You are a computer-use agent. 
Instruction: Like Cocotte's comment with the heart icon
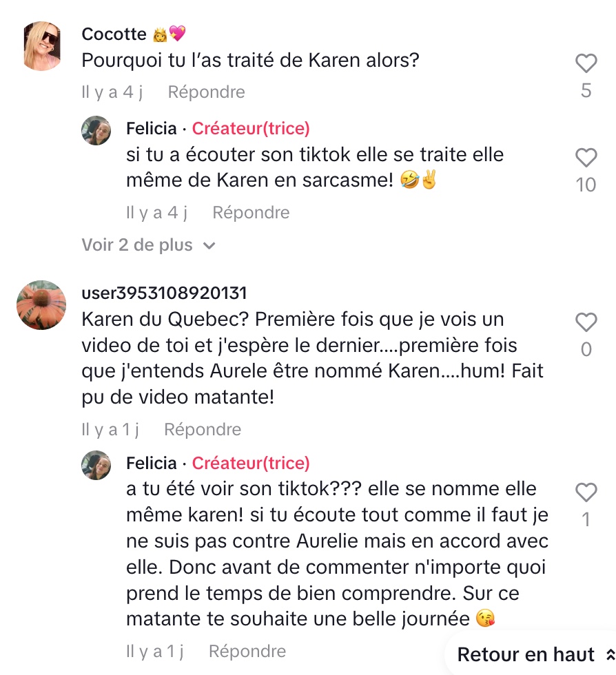586,63
